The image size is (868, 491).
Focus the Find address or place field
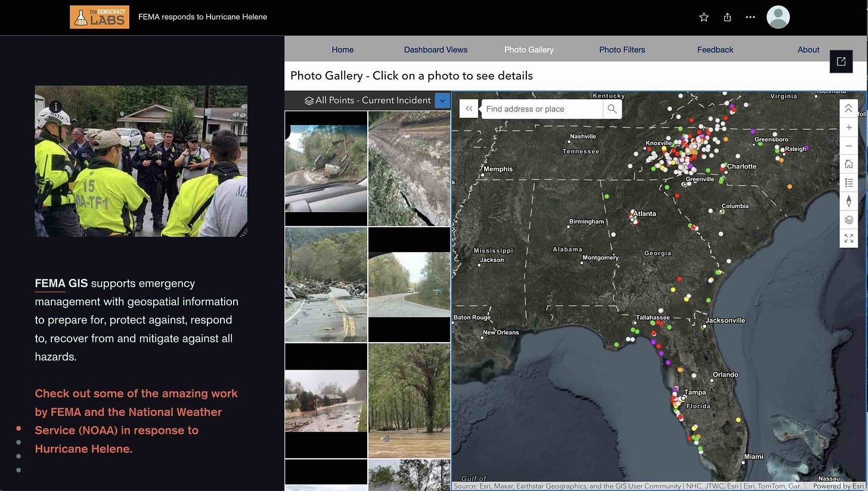coord(542,109)
